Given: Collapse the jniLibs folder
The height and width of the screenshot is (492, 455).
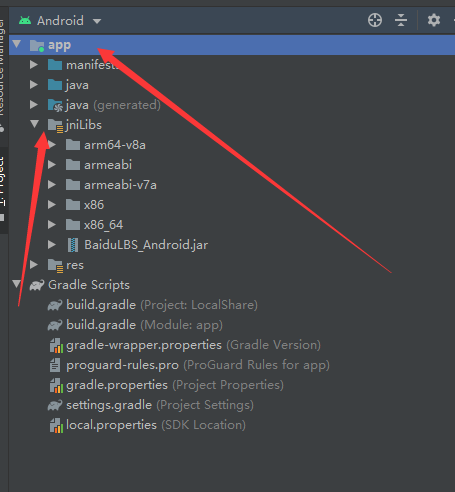Looking at the screenshot, I should (x=34, y=124).
